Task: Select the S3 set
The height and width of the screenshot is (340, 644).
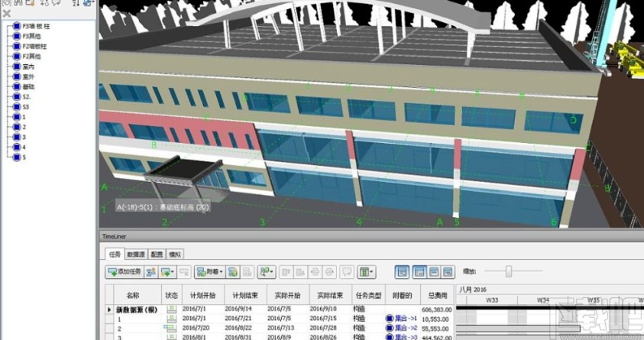Action: click(26, 107)
